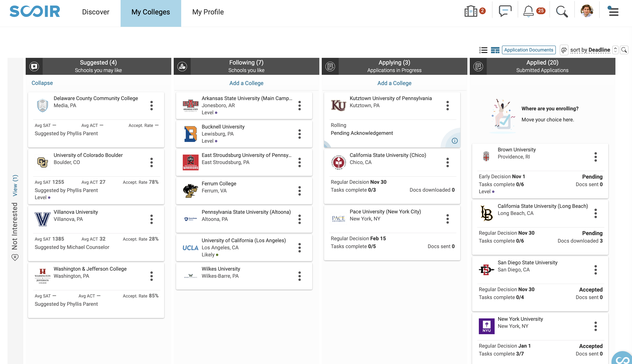Click the Applied (20) column header

tap(542, 66)
